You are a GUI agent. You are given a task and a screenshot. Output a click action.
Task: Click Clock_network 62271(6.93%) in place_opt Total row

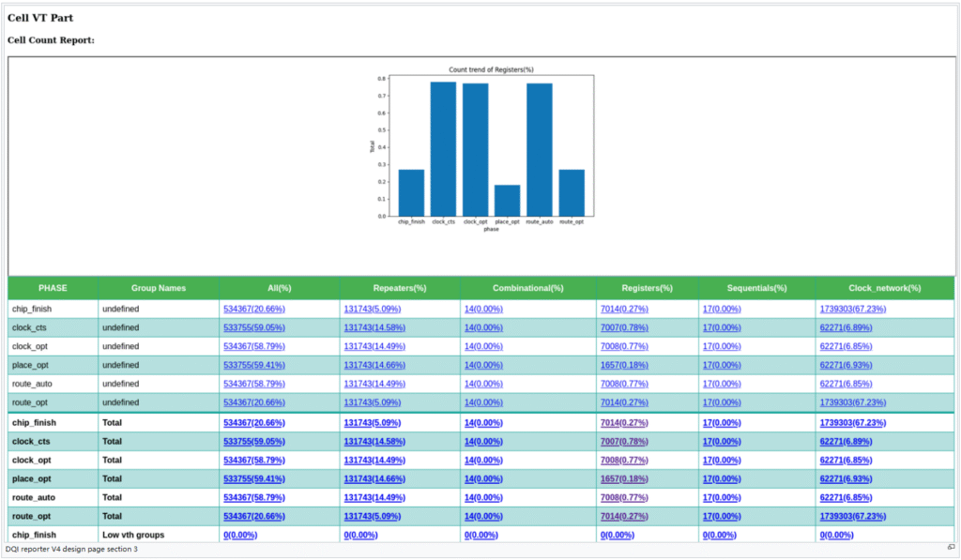pyautogui.click(x=845, y=479)
